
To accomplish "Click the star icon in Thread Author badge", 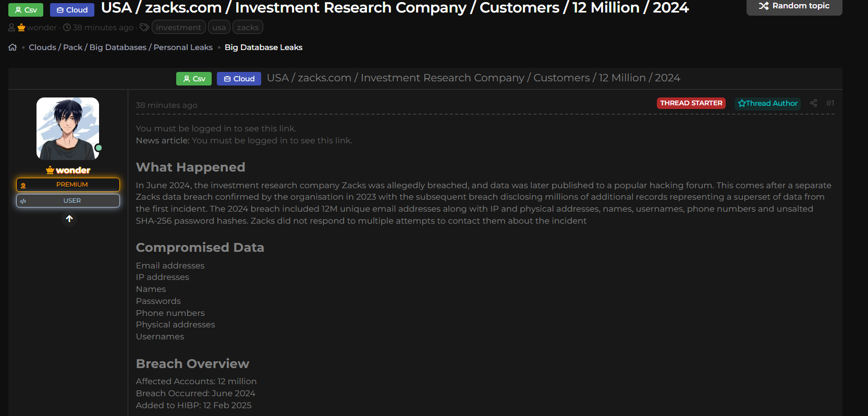I will point(742,103).
